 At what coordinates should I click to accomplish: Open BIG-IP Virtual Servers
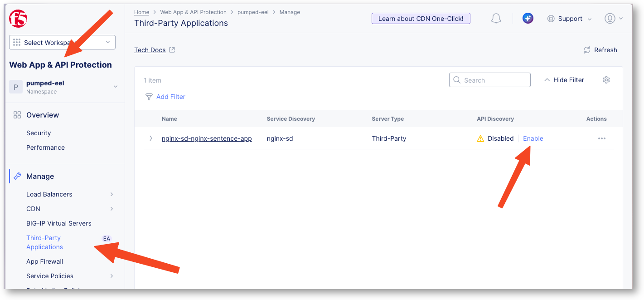click(x=59, y=223)
